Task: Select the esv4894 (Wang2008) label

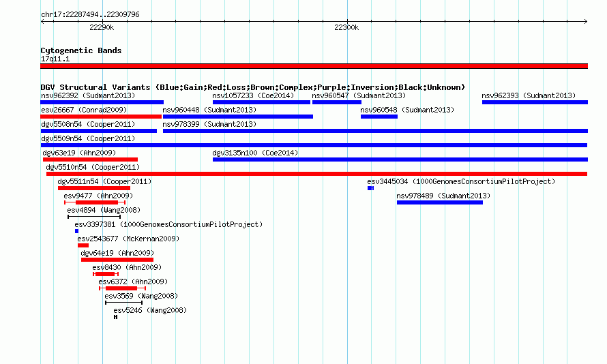Action: pos(104,210)
